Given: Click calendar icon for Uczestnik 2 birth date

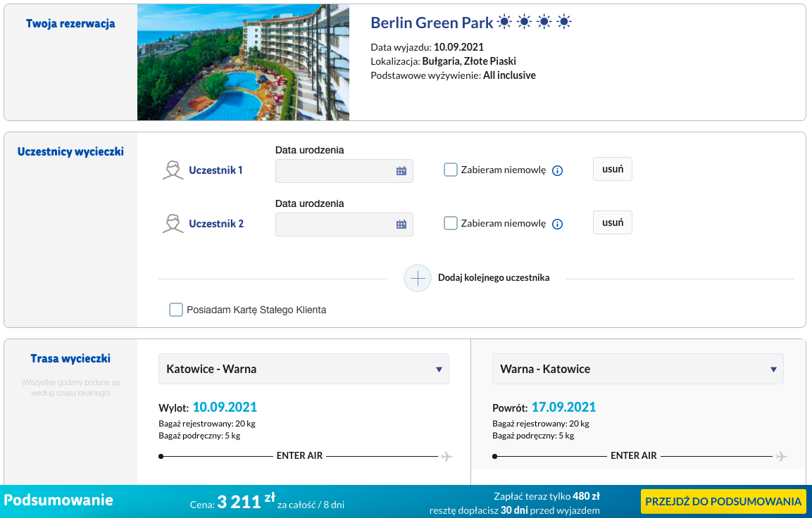Looking at the screenshot, I should pyautogui.click(x=401, y=225).
